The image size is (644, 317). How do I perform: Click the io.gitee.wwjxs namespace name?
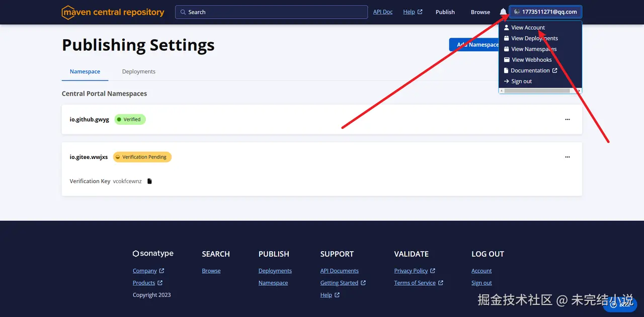pyautogui.click(x=89, y=157)
